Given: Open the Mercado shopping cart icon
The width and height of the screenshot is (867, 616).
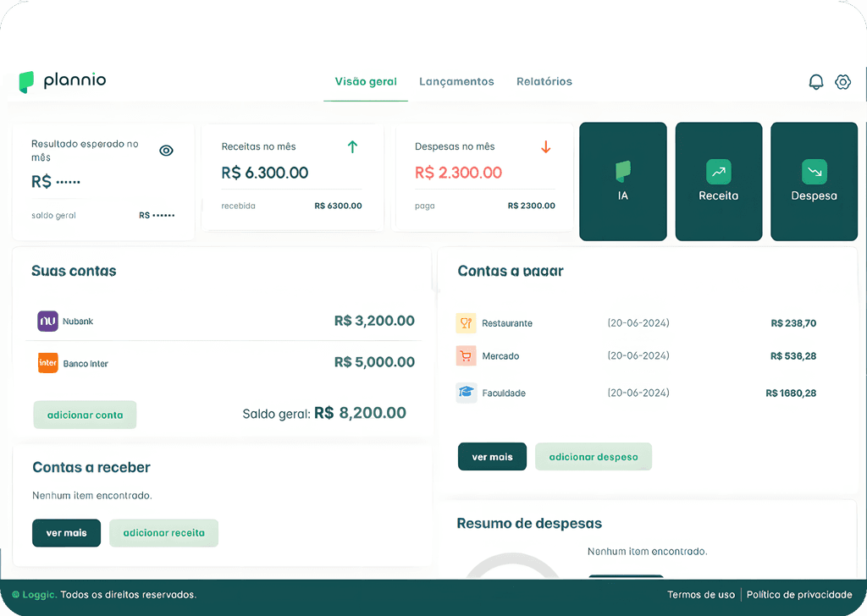Looking at the screenshot, I should pos(466,355).
